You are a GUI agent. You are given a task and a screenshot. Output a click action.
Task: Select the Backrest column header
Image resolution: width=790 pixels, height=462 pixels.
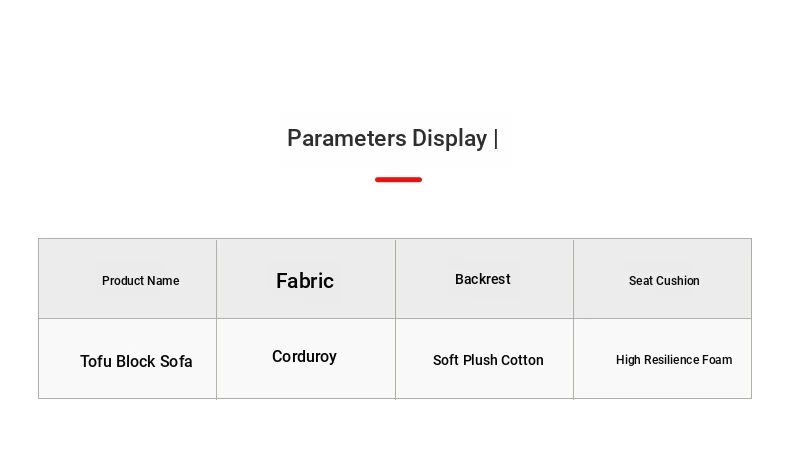484,279
